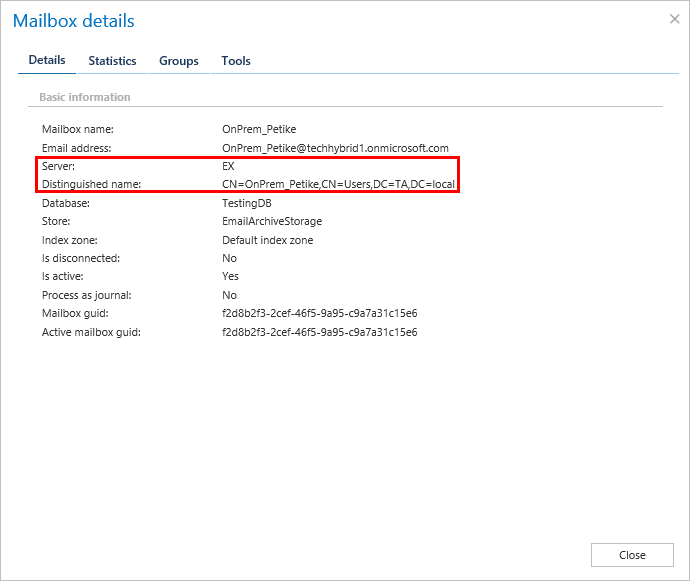Click the Is disconnected label
Image resolution: width=690 pixels, height=581 pixels.
coord(81,258)
